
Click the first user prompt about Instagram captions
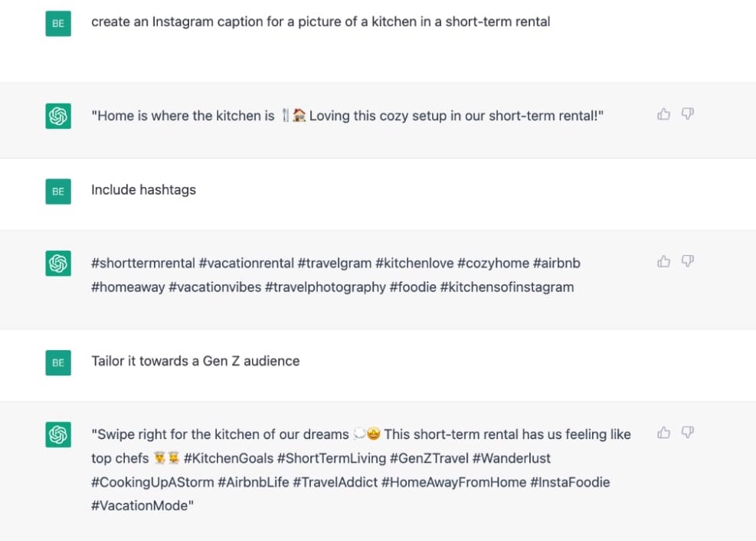tap(321, 21)
